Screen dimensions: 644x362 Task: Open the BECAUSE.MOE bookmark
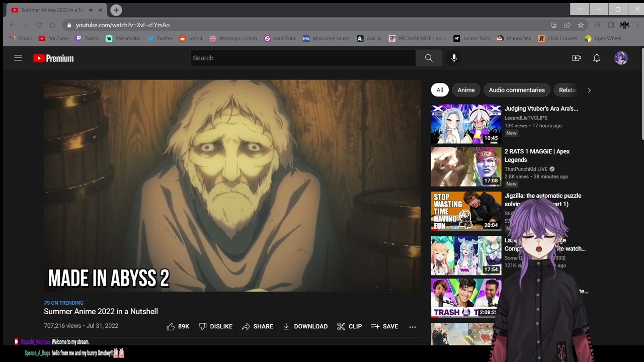tap(418, 38)
